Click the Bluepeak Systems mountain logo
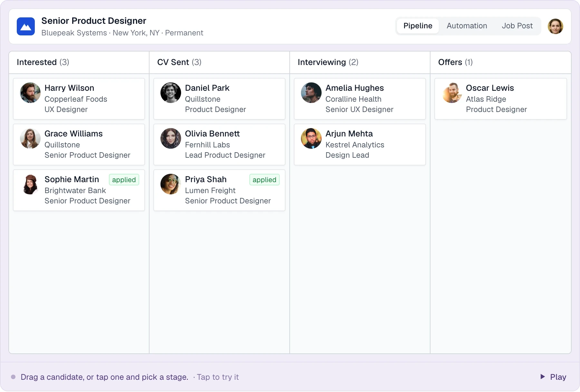The height and width of the screenshot is (392, 580). coord(26,26)
